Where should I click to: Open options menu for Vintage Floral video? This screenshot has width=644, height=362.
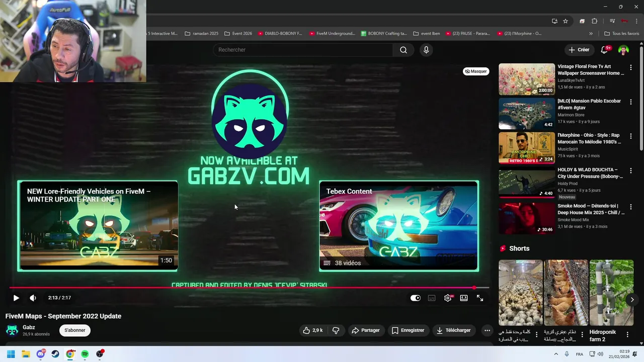[631, 67]
